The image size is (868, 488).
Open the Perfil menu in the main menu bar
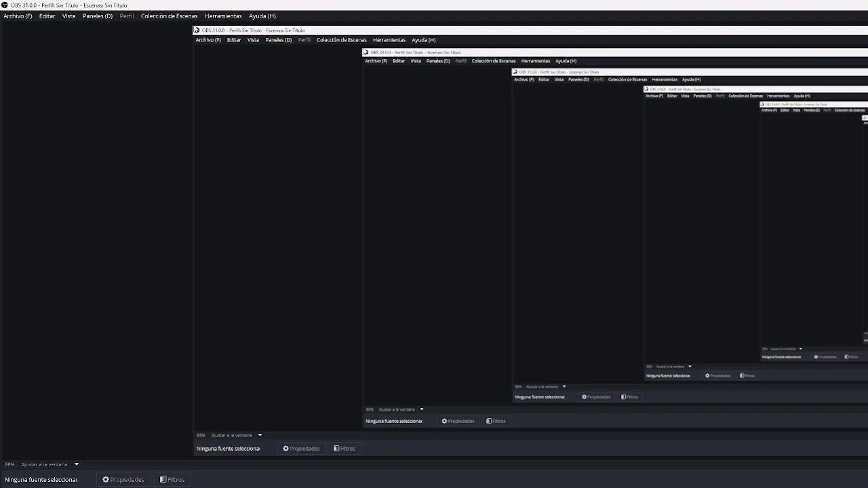127,16
